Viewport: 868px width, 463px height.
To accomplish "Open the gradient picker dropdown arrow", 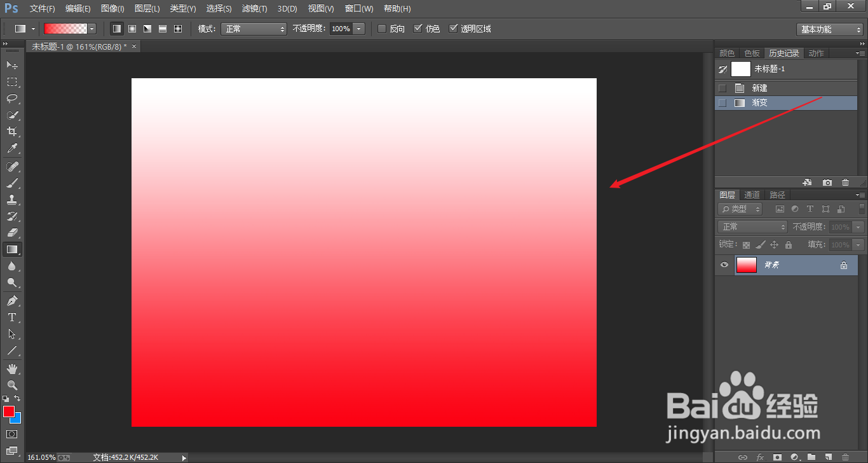I will click(x=92, y=29).
